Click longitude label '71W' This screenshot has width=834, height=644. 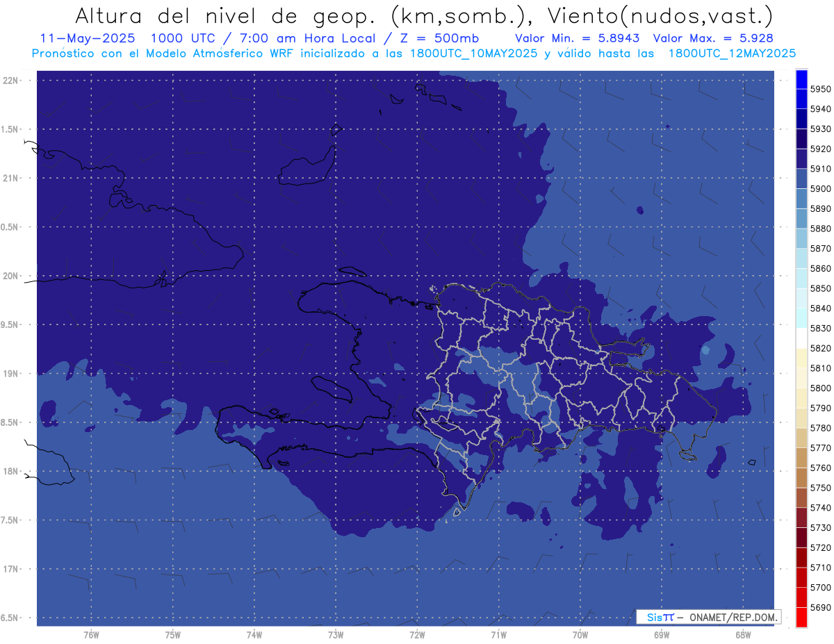tap(498, 634)
